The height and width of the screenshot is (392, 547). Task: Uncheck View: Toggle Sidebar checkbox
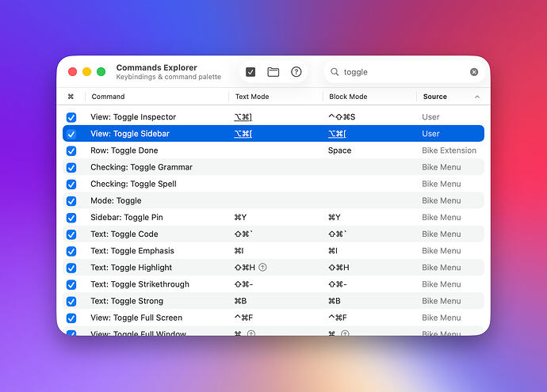click(71, 134)
